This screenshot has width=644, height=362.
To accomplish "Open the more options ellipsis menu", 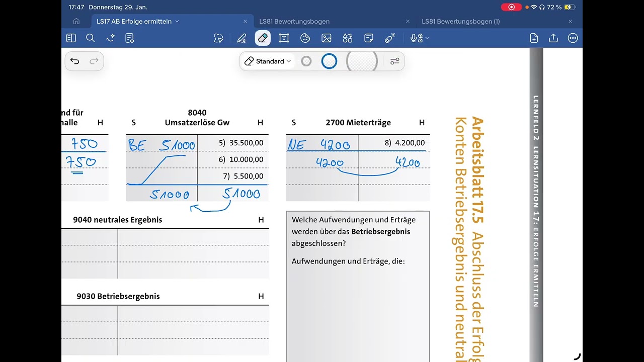I will 573,38.
